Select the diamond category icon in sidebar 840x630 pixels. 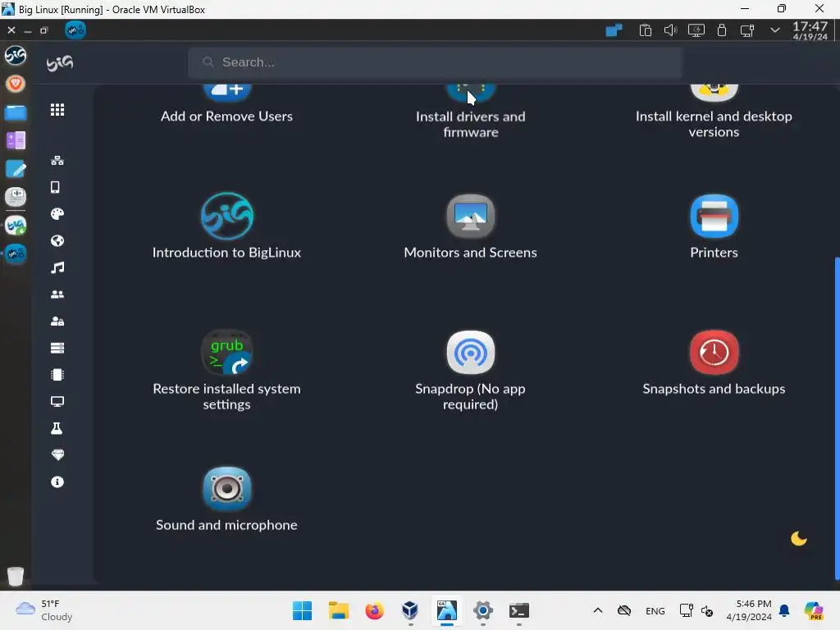57,454
